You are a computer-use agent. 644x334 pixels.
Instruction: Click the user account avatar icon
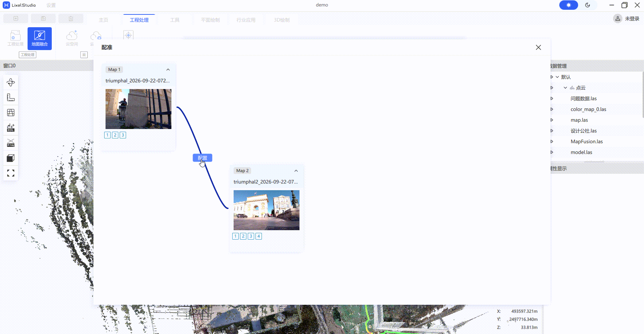coord(617,18)
